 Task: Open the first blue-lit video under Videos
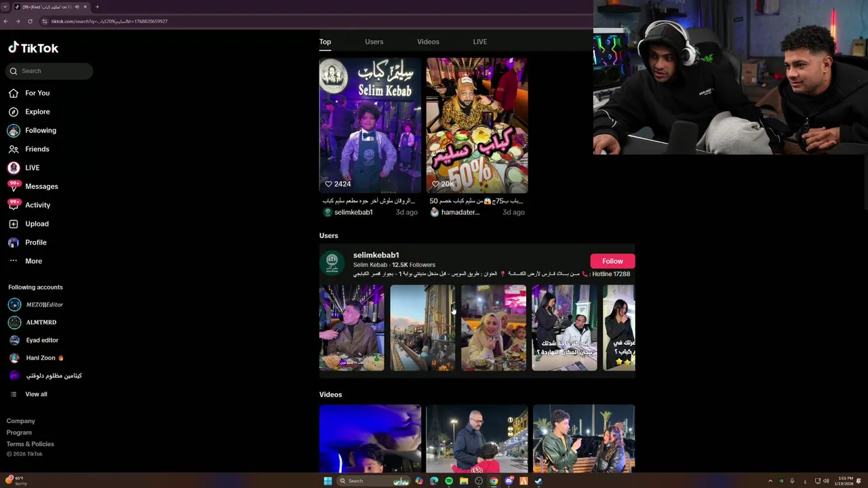370,439
